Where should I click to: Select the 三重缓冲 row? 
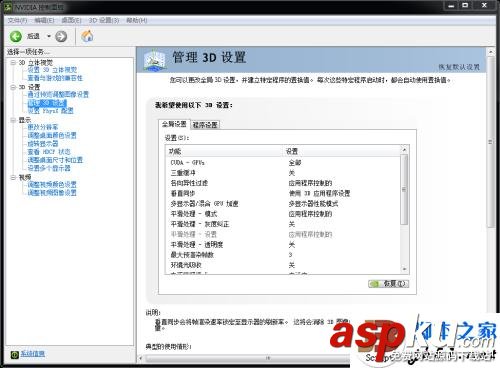tap(283, 173)
